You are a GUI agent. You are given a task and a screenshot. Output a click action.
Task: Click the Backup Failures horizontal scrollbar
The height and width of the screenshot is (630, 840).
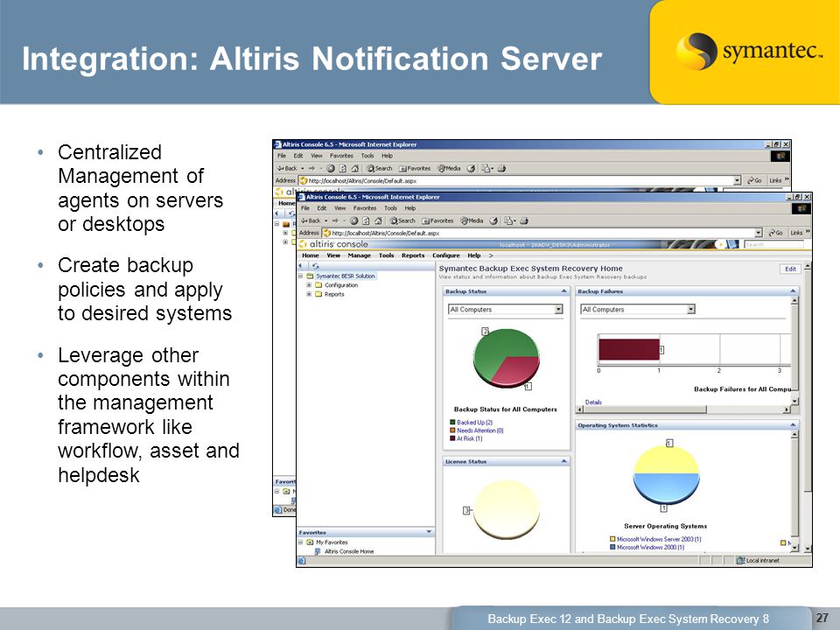coord(683,409)
